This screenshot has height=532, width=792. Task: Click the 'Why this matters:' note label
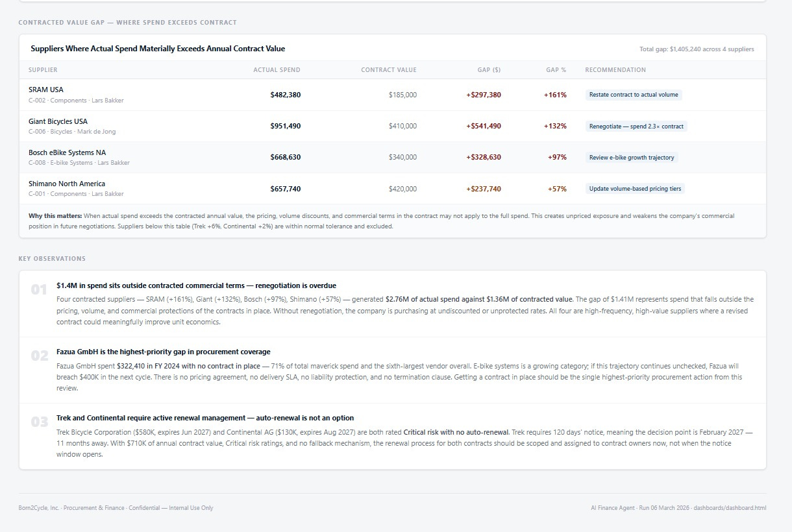(55, 215)
